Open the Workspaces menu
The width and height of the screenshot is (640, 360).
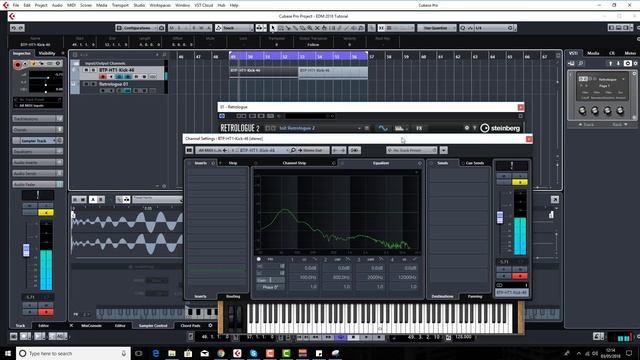coord(160,5)
